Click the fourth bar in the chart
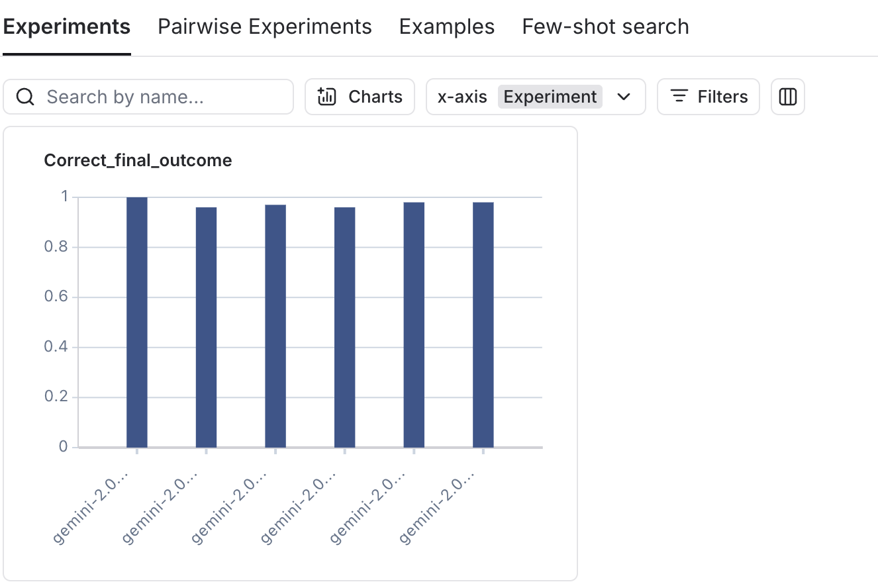Screen dimensions: 878x588 (x=344, y=327)
